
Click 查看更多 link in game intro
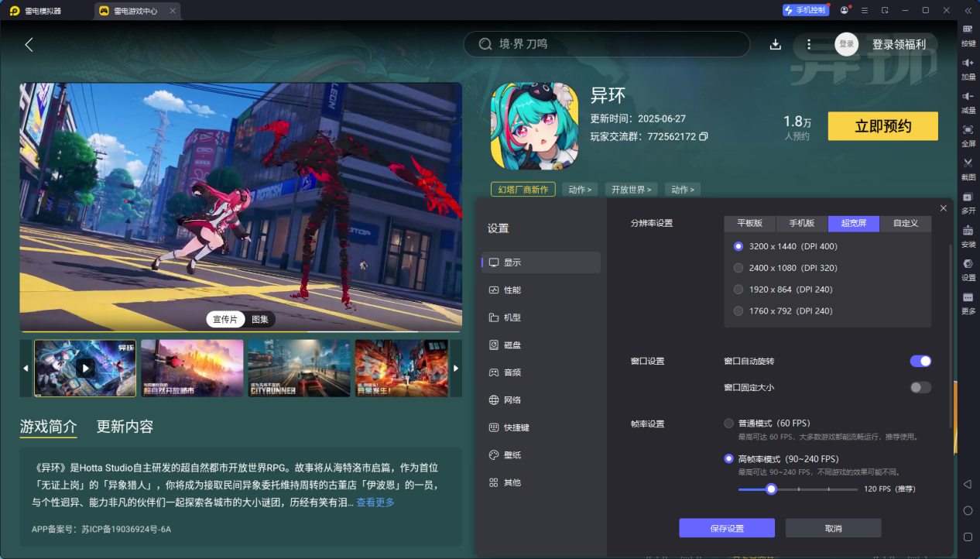375,502
